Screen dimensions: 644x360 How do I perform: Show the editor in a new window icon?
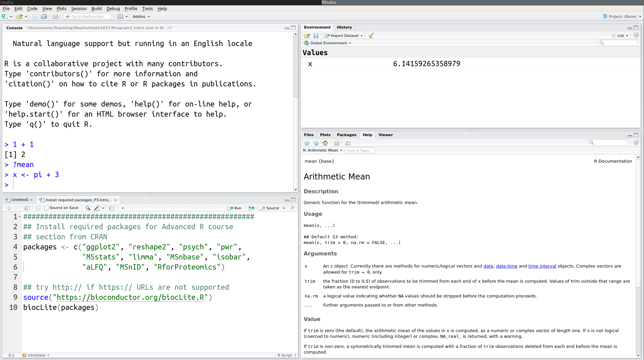click(27, 208)
